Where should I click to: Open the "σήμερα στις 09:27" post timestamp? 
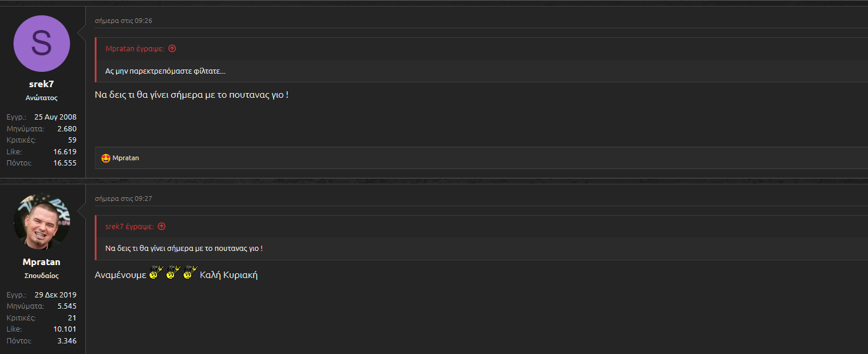[x=123, y=199]
